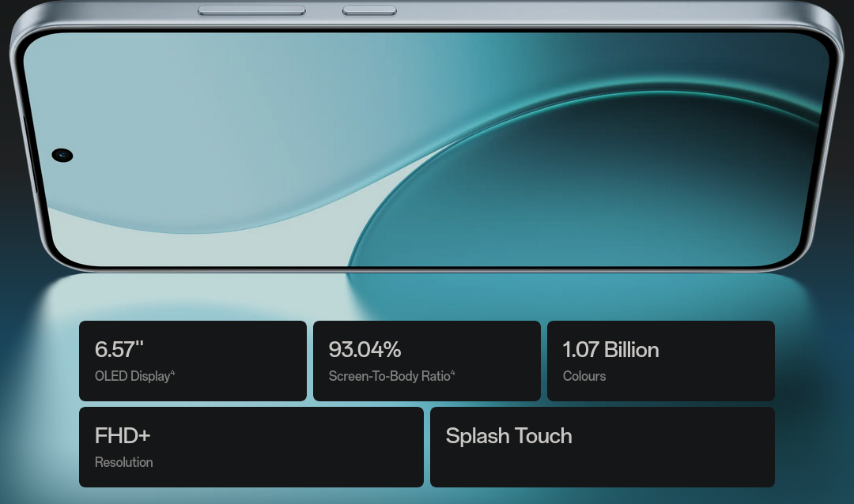The width and height of the screenshot is (854, 504).
Task: Select the FHD+ heading
Action: [x=123, y=435]
